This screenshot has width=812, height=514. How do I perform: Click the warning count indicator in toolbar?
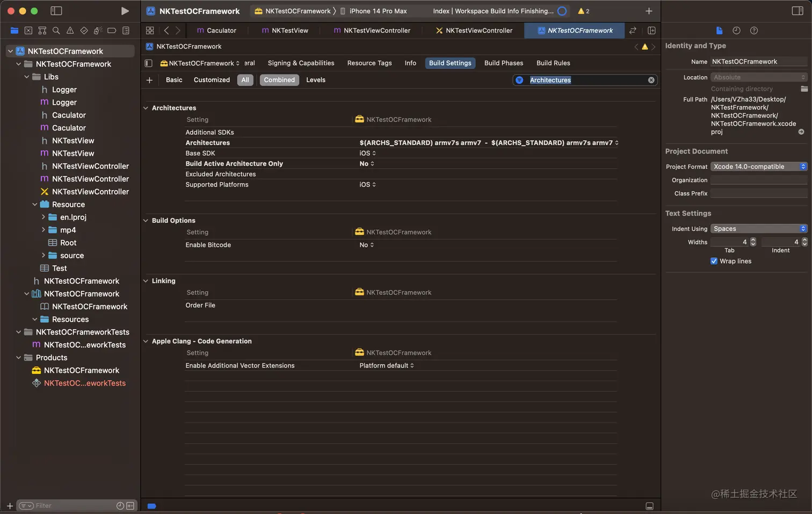pos(584,11)
